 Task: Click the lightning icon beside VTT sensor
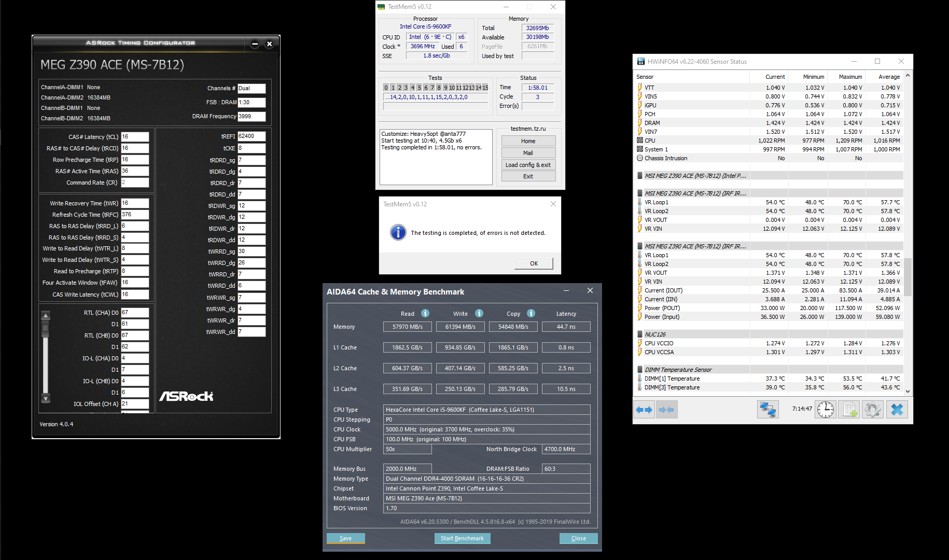[x=640, y=88]
